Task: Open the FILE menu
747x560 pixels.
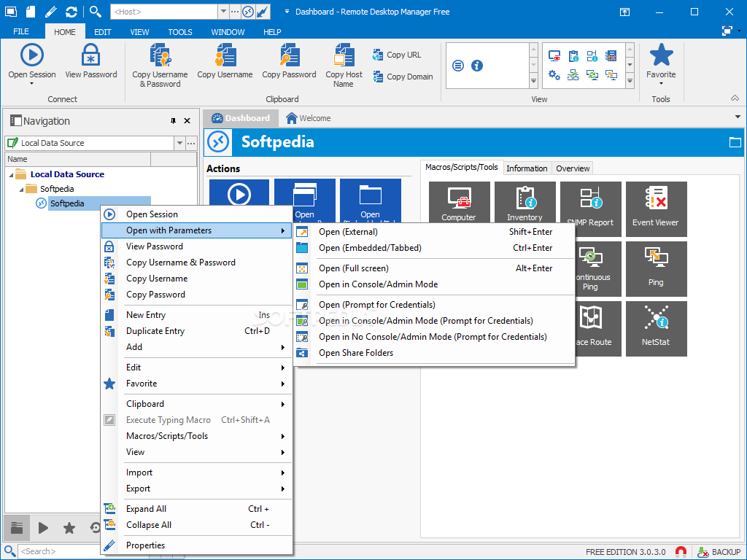Action: [x=21, y=31]
